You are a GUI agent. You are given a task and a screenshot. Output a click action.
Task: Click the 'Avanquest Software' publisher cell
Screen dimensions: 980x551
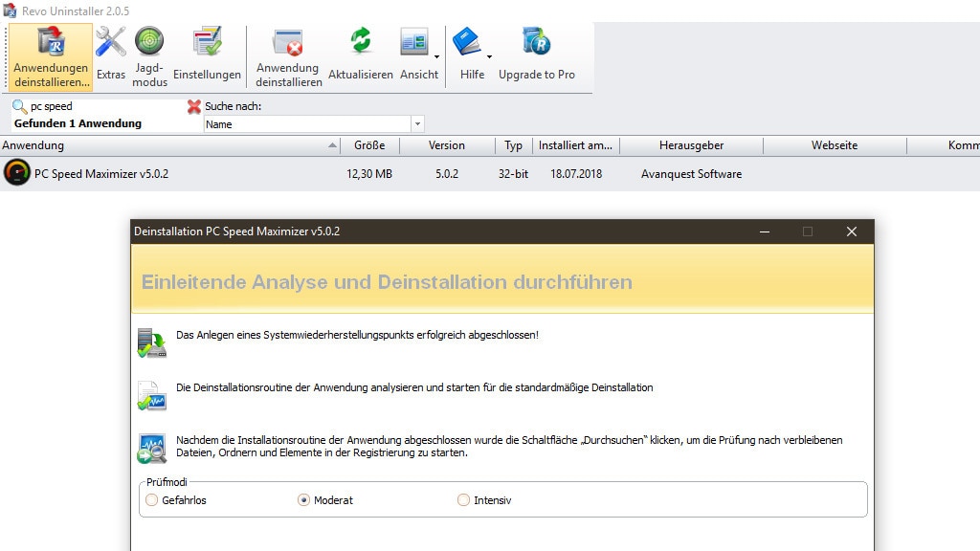click(691, 174)
